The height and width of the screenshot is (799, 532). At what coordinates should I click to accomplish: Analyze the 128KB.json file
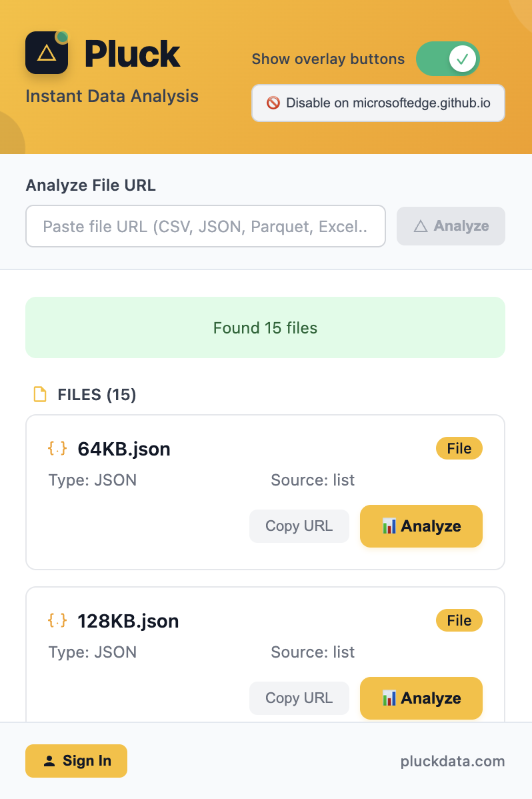click(421, 698)
